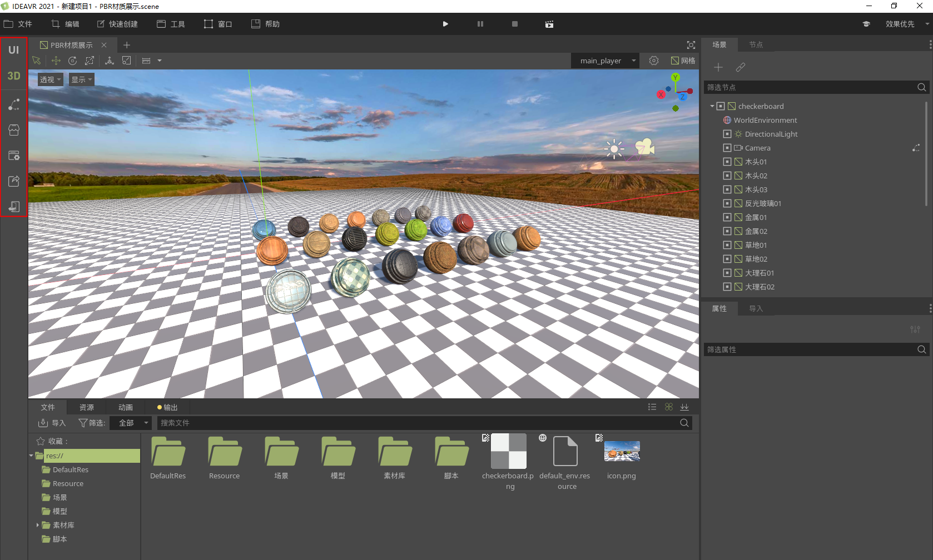This screenshot has height=560, width=933.
Task: Select the rotate tool
Action: point(73,61)
